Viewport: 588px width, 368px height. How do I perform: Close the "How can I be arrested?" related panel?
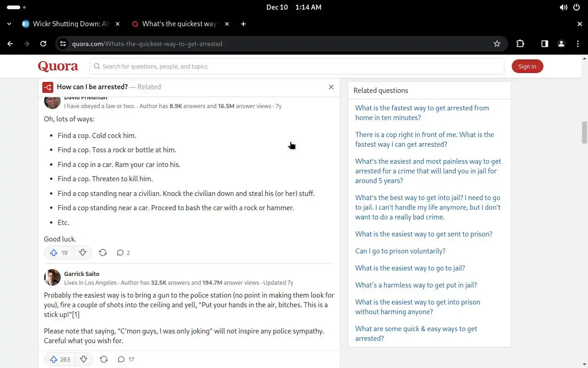(331, 87)
